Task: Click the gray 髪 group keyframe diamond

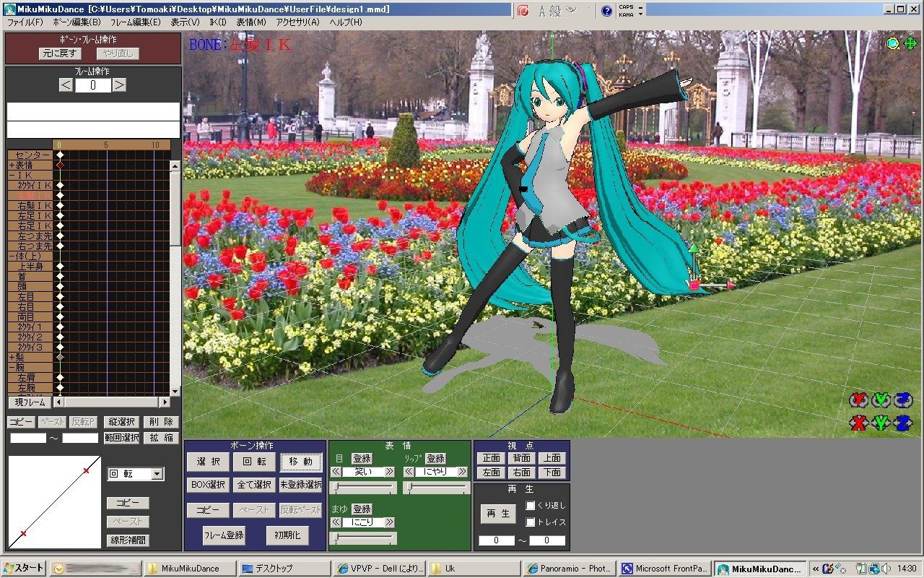Action: coord(61,357)
